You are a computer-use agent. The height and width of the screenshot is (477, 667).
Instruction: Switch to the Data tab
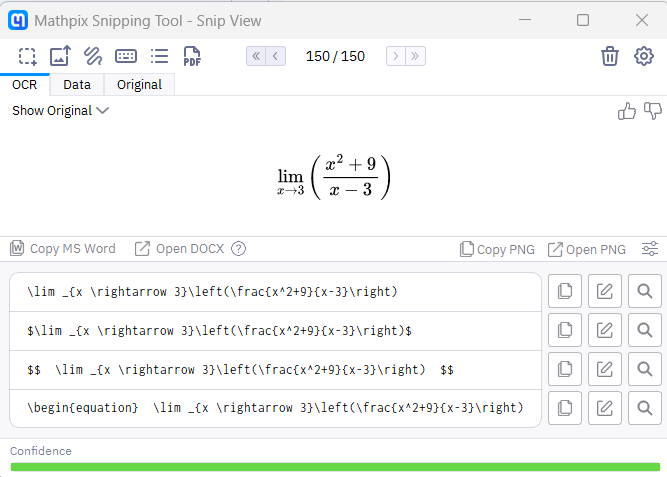(77, 85)
